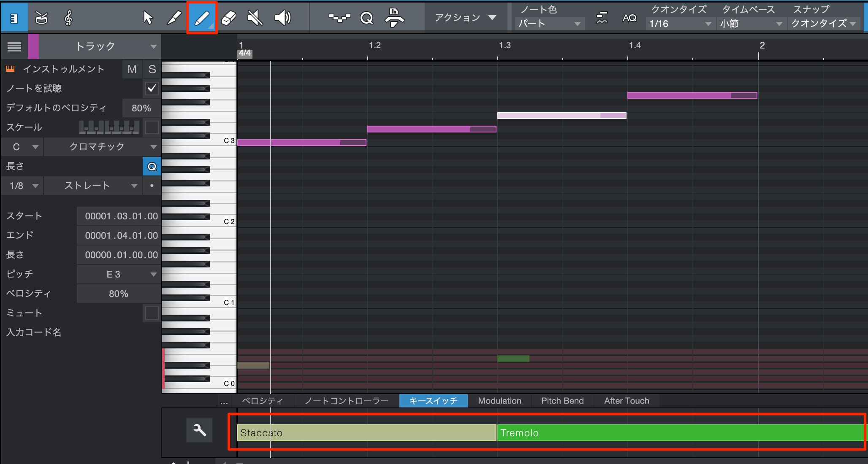Viewport: 868px width, 464px height.
Task: Enable the スケール checkbox
Action: coord(152,127)
